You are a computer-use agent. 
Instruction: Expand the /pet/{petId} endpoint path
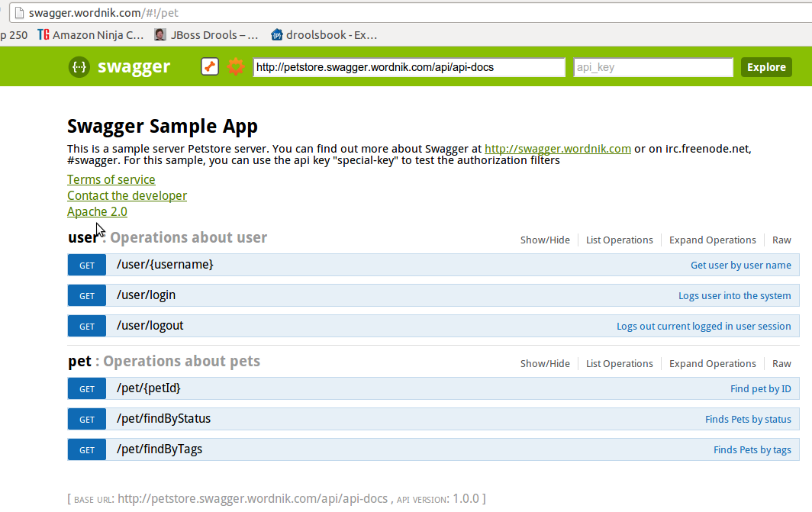149,388
